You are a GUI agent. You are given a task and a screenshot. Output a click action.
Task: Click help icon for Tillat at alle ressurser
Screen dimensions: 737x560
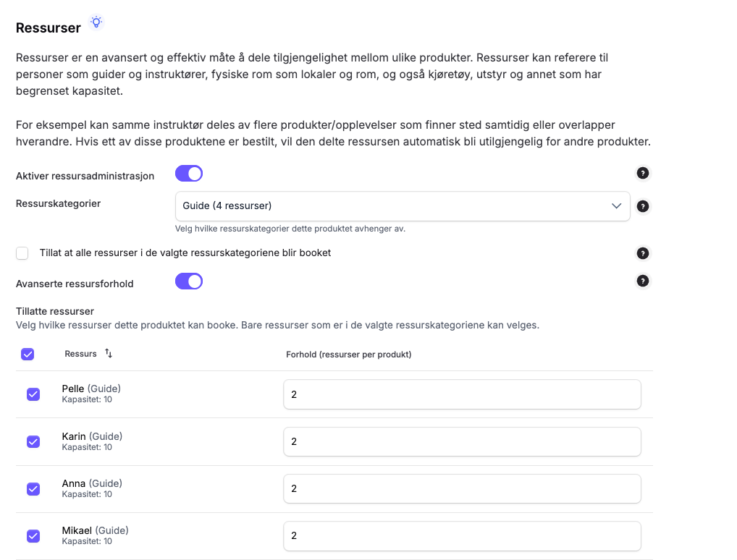pyautogui.click(x=642, y=253)
